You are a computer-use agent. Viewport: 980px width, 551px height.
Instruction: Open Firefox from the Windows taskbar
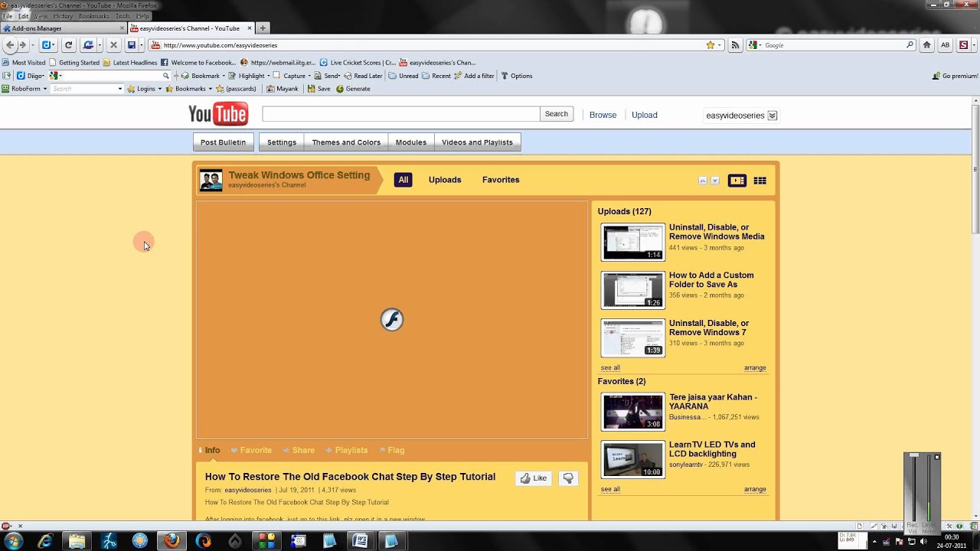(x=171, y=540)
